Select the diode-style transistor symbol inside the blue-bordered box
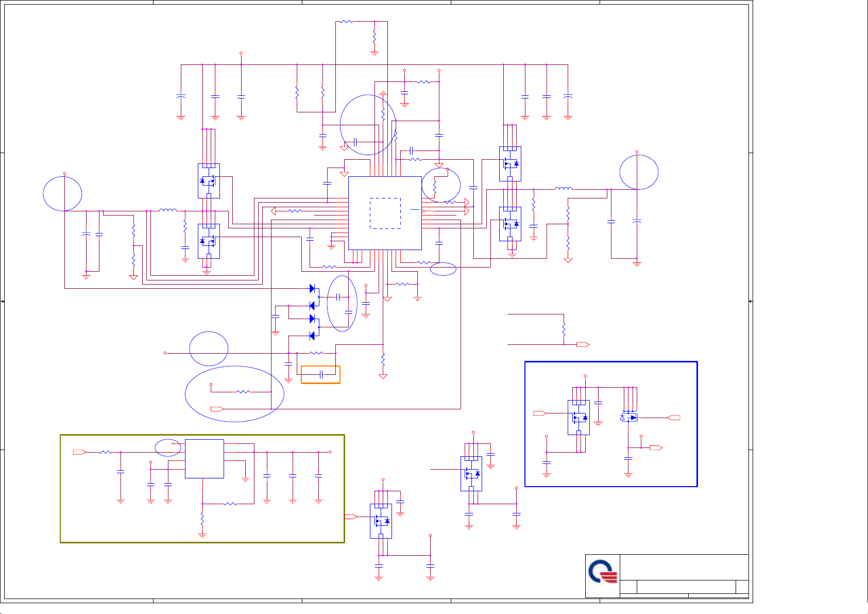 tap(629, 418)
